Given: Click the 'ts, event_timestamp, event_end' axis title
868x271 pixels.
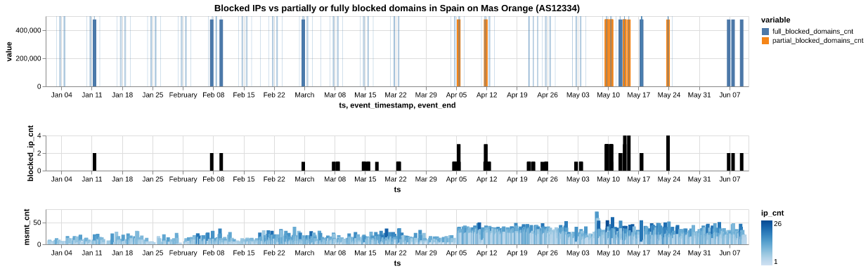Looking at the screenshot, I should tap(397, 105).
